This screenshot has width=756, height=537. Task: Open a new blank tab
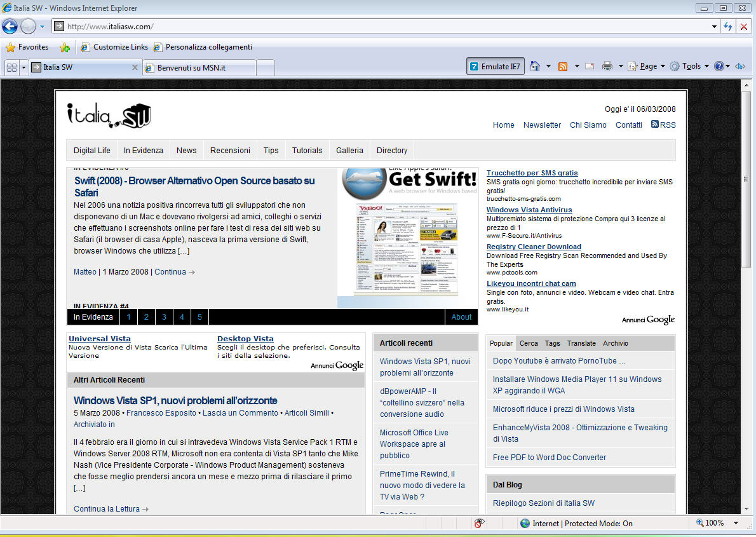pyautogui.click(x=265, y=67)
